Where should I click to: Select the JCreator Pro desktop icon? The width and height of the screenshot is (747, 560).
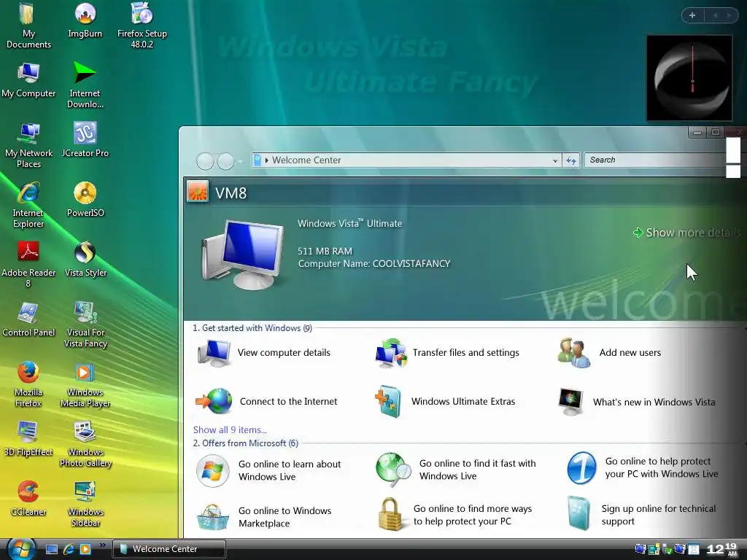pos(85,140)
